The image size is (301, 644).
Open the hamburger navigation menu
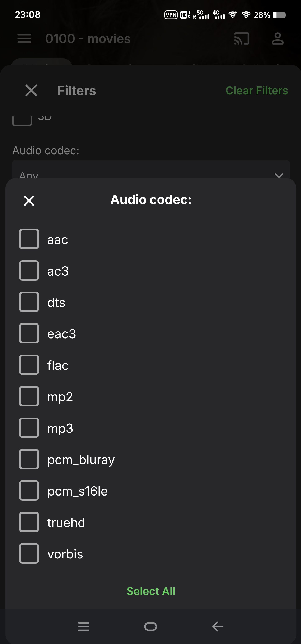(24, 38)
